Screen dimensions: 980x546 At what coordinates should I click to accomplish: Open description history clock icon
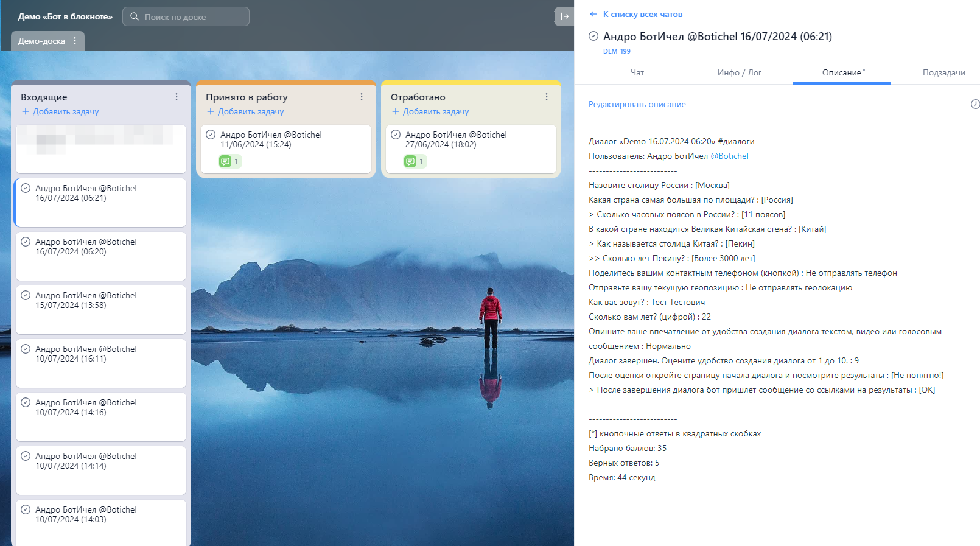(975, 104)
